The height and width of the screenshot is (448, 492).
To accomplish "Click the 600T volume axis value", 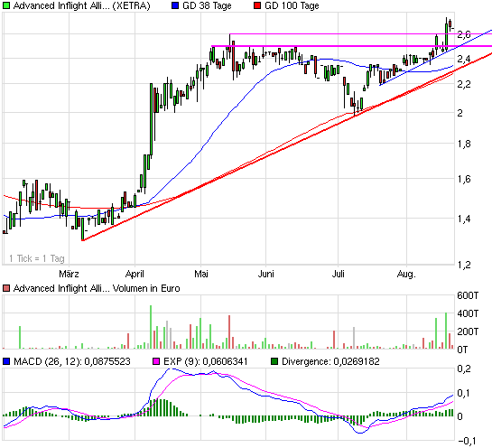I will [x=468, y=295].
